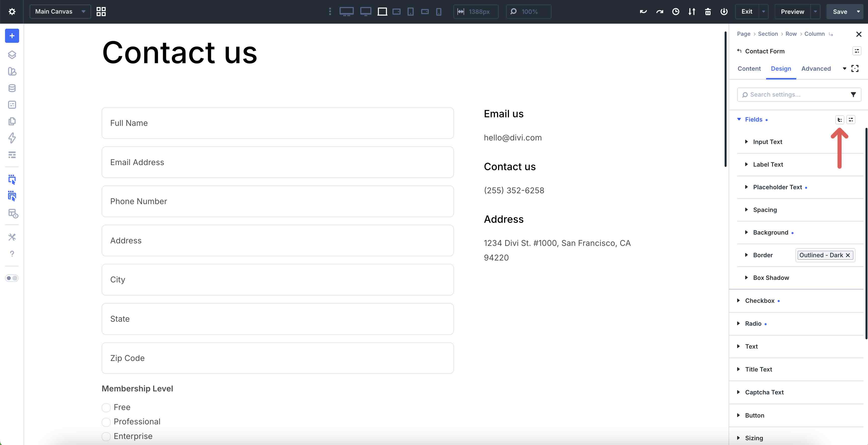Click the Search settings field
Image resolution: width=868 pixels, height=445 pixels.
click(x=799, y=95)
